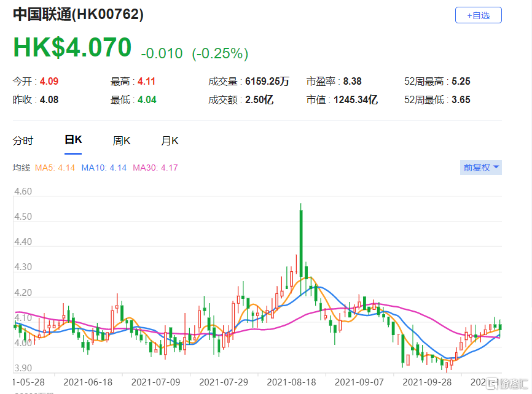Viewport: 532px width, 394px height.
Task: Click the 2021-06-18 date axis label
Action: [87, 381]
